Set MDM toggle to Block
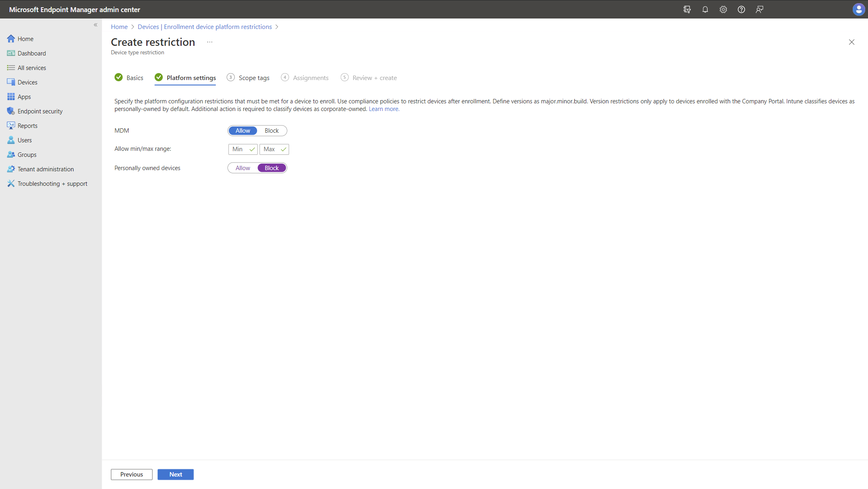The image size is (868, 489). 272,131
